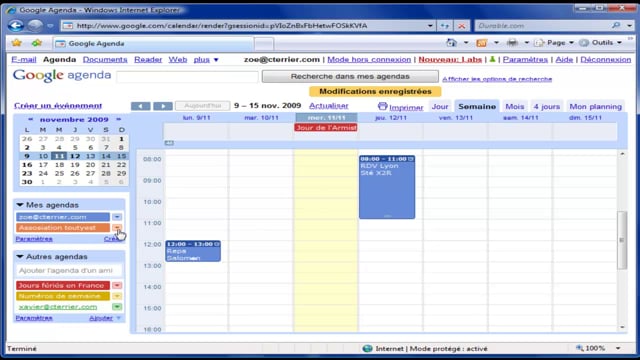
Task: Open the Ajouter dropdown under Autres agendas
Action: 105,318
